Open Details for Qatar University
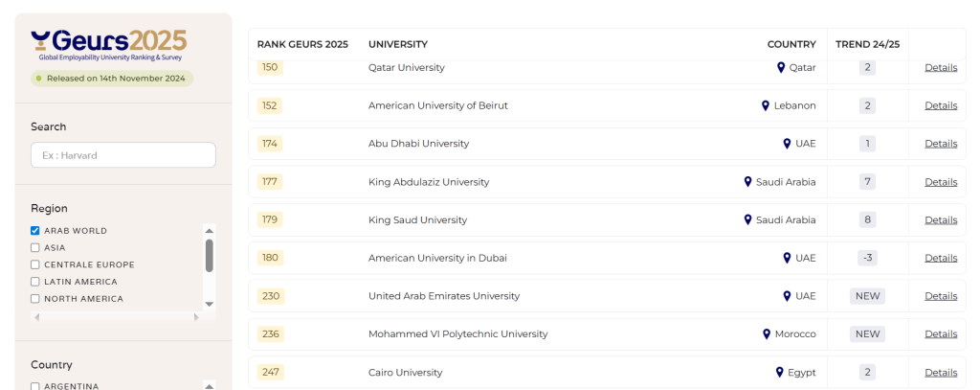The width and height of the screenshot is (980, 390). point(940,68)
